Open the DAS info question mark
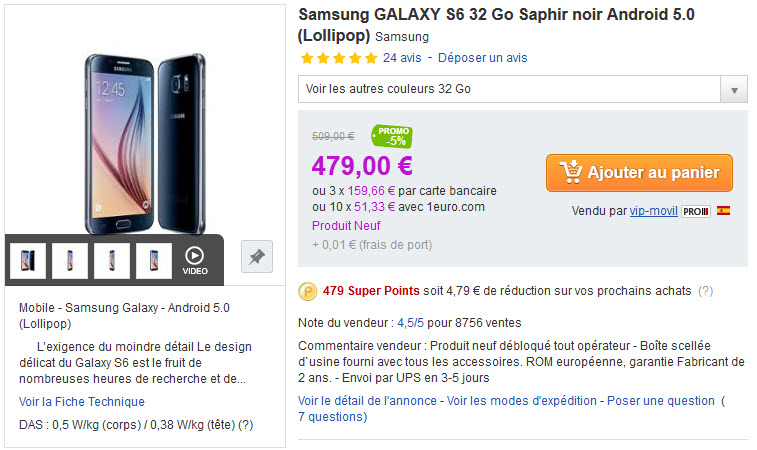 coord(246,425)
